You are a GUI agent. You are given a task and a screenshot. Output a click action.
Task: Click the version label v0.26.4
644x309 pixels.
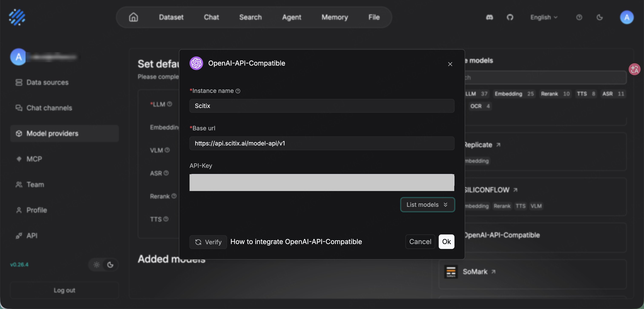[x=19, y=264]
